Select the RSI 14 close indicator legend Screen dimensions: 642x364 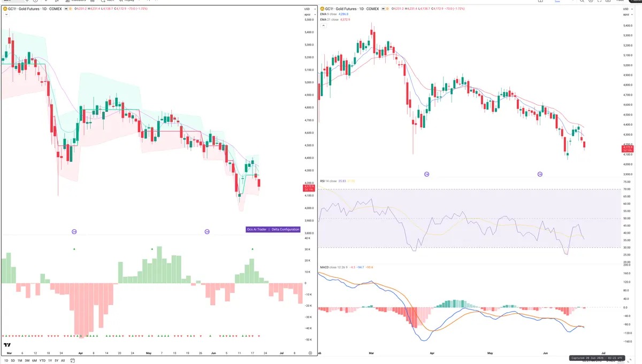click(338, 181)
